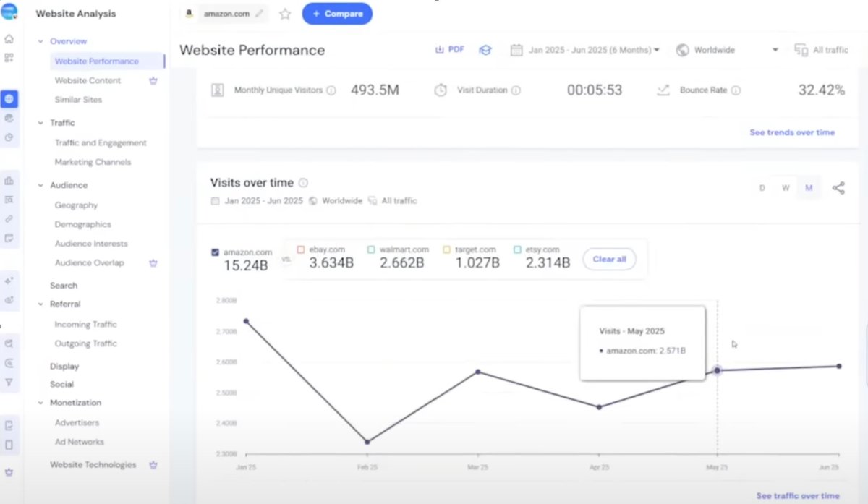This screenshot has width=868, height=504.
Task: Open the building icon in the left rail
Action: (9, 180)
